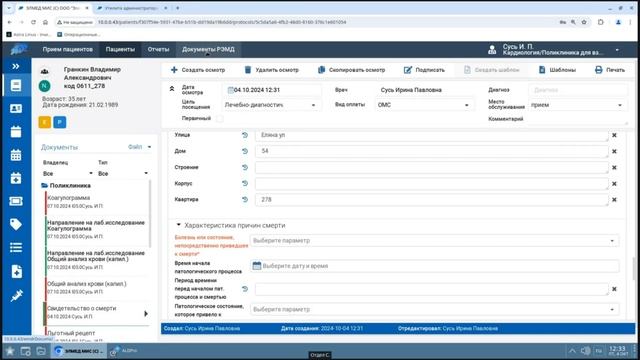This screenshot has width=640, height=360.
Task: Reset the Корпус field with history icon
Action: pos(245,183)
